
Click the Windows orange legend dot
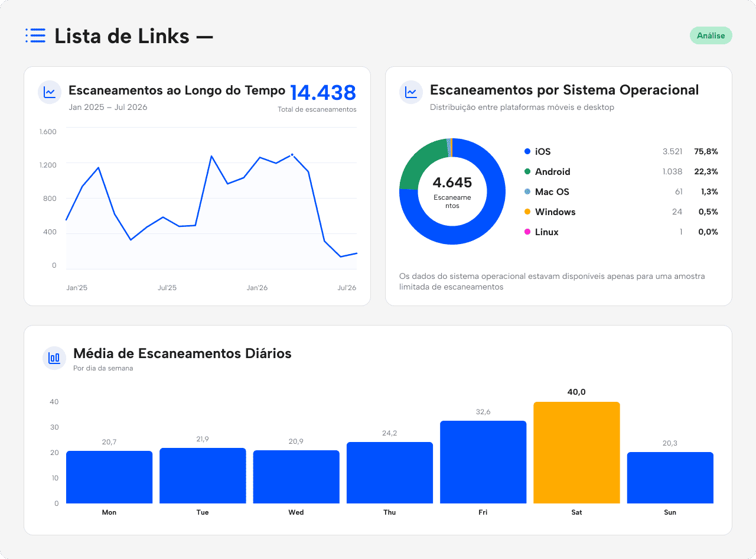click(527, 212)
